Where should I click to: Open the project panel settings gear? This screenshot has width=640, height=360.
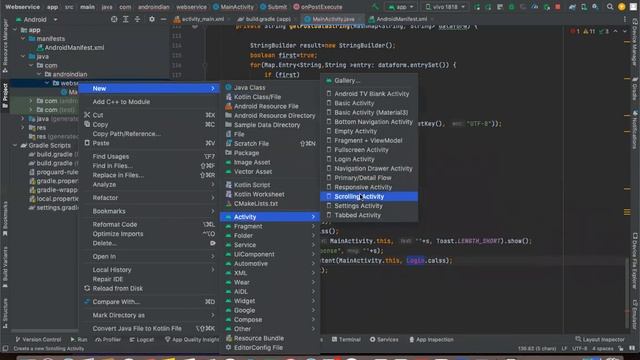pyautogui.click(x=151, y=19)
